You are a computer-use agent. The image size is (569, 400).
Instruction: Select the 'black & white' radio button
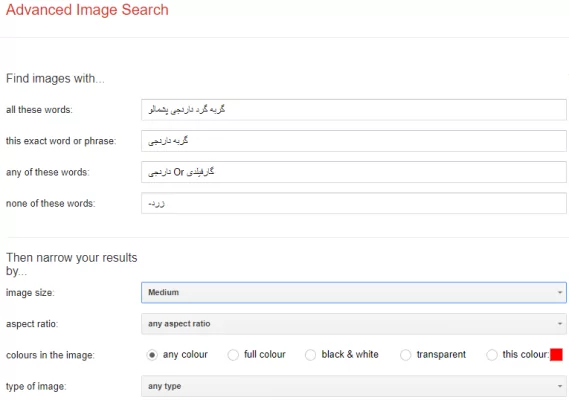coord(310,355)
